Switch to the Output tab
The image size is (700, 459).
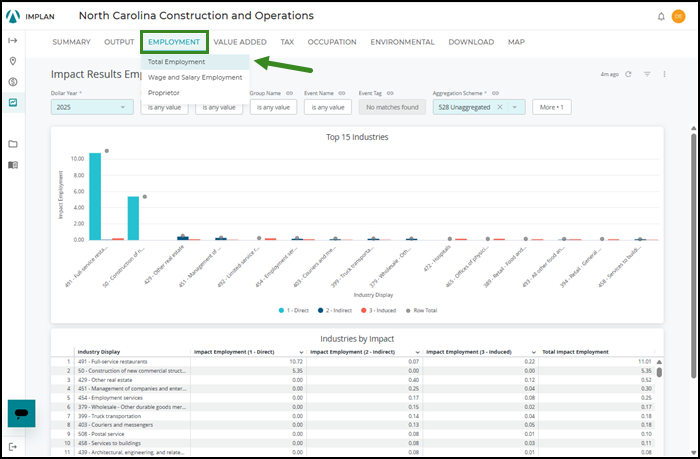(x=119, y=42)
